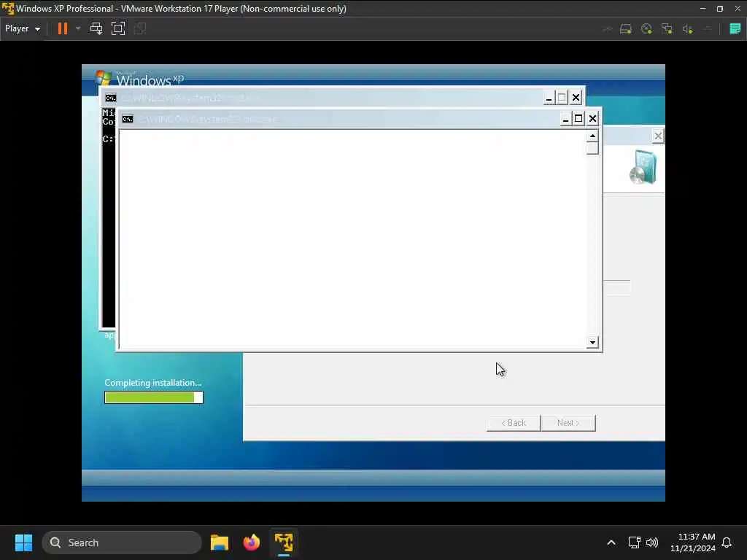Open the Player menu dropdown

pos(23,28)
